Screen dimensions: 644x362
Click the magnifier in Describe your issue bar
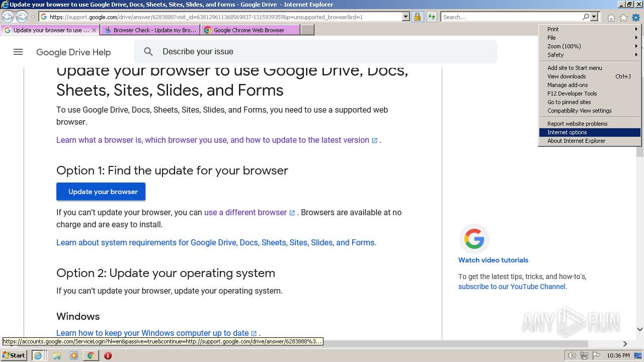[x=148, y=52]
